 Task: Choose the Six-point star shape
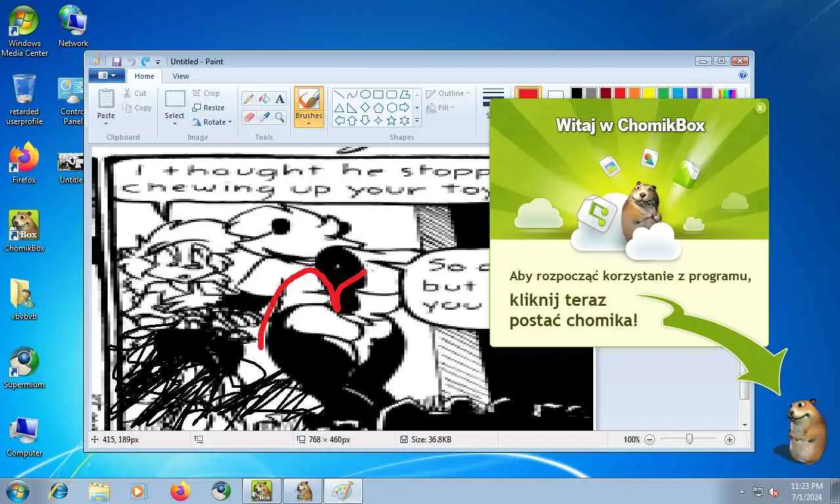point(405,120)
